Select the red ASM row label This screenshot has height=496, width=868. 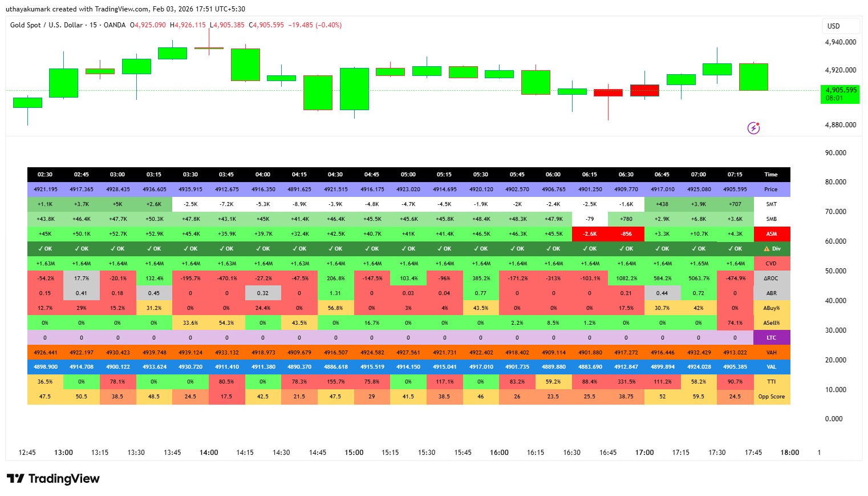(x=771, y=234)
